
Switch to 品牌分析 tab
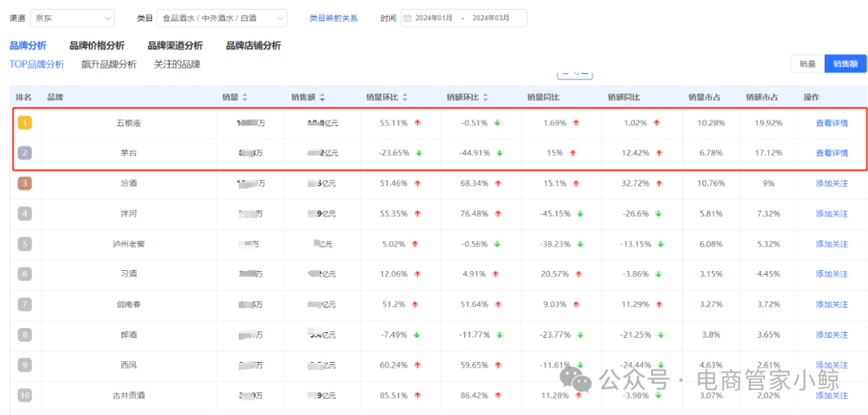(28, 46)
